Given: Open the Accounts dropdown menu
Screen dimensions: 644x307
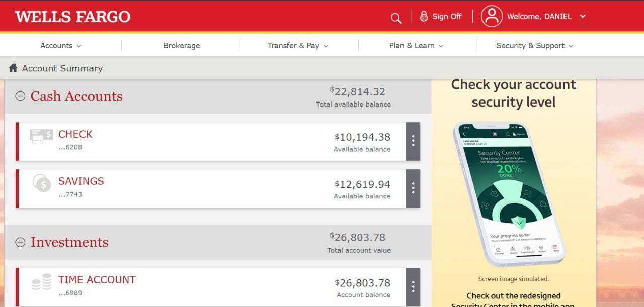Looking at the screenshot, I should point(60,46).
